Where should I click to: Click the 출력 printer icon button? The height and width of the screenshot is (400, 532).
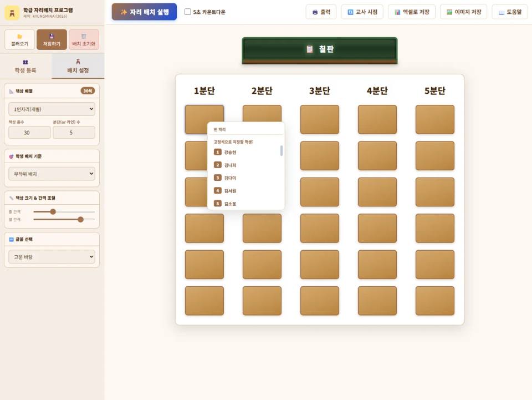coord(321,12)
